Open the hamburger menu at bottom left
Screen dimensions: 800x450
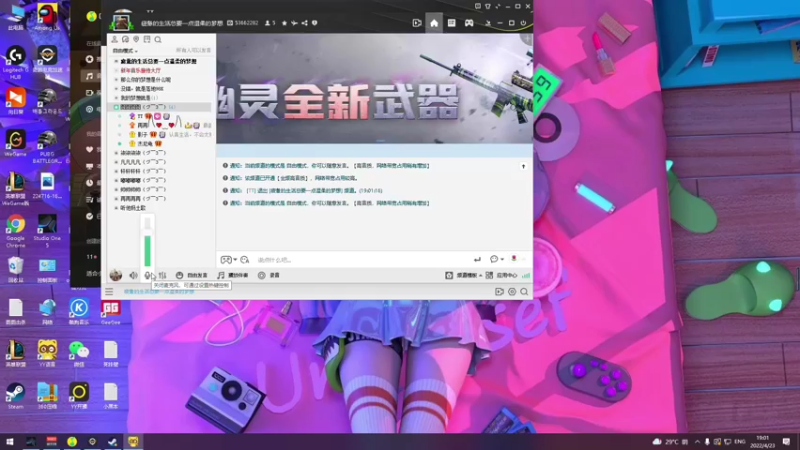click(109, 292)
